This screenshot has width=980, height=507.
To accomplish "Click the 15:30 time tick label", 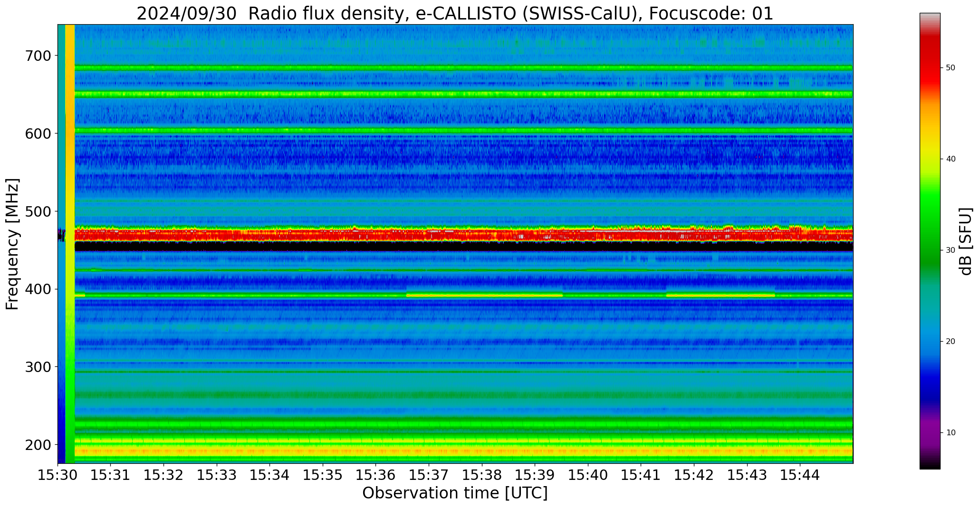I will pyautogui.click(x=58, y=475).
